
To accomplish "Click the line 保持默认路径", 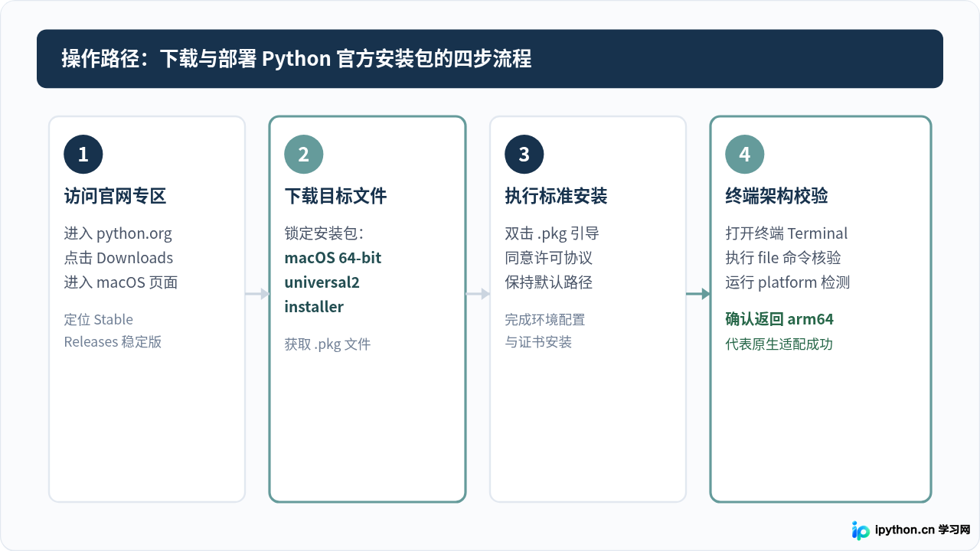I will 549,282.
